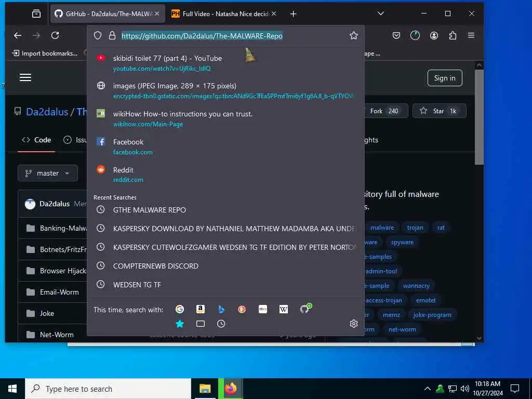Open the Firefox account icon
Screen dimensions: 532x399
click(x=434, y=35)
